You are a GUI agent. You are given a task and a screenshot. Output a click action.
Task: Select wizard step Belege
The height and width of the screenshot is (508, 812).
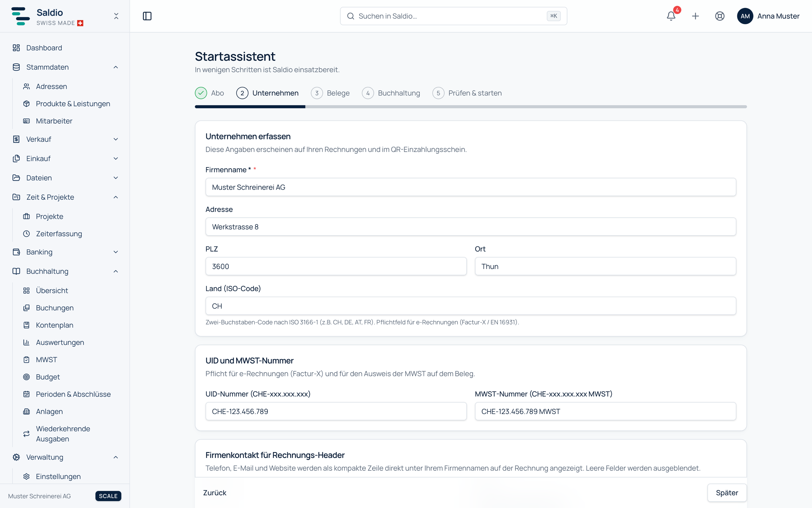pos(330,93)
